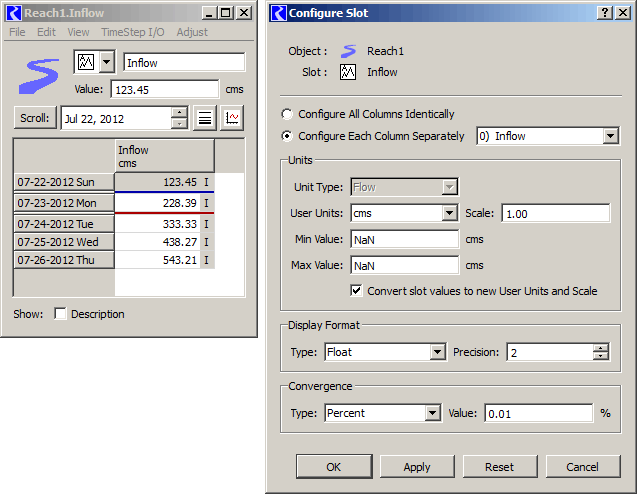Close the Reach1.Inflow window
This screenshot has width=637, height=494.
244,13
